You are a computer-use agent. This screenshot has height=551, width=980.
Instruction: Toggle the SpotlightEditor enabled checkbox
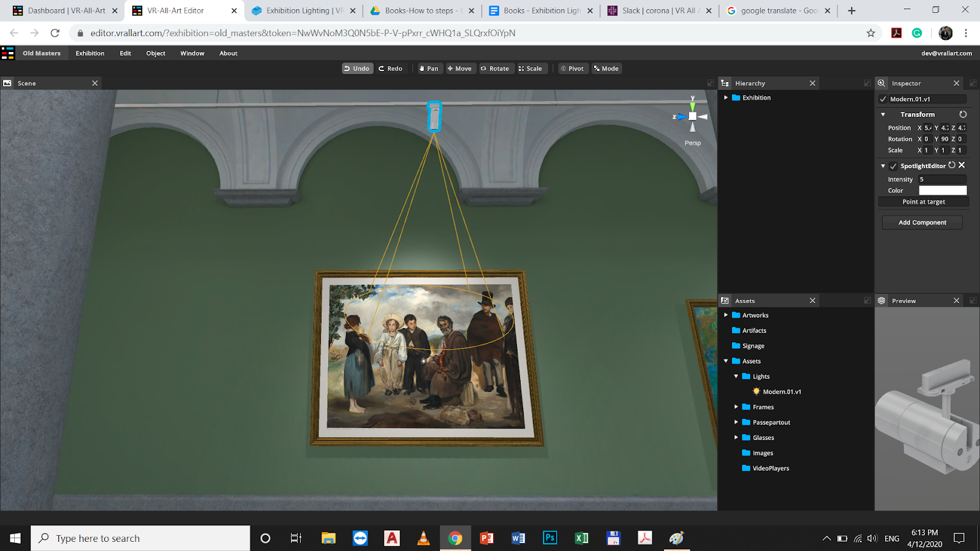click(894, 166)
